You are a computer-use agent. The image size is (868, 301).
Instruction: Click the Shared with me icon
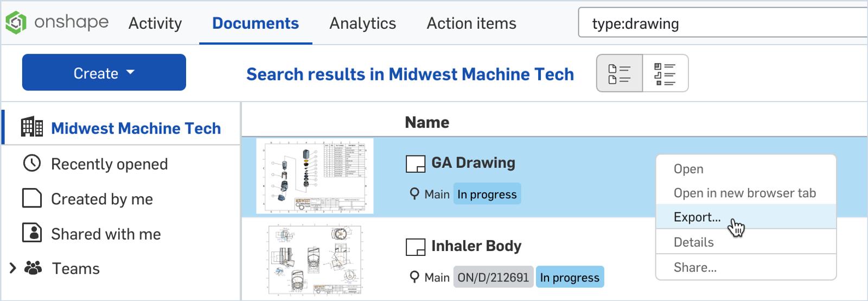tap(32, 233)
